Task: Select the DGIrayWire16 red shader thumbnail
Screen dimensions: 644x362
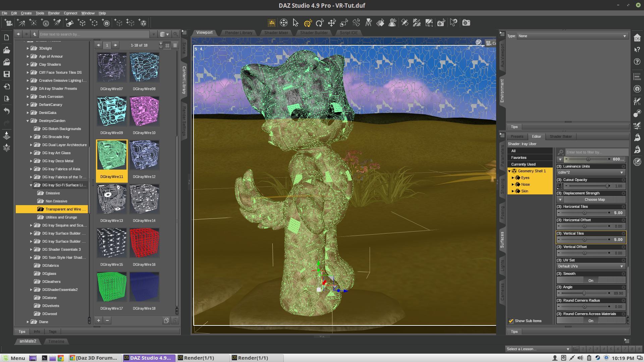Action: [x=144, y=243]
